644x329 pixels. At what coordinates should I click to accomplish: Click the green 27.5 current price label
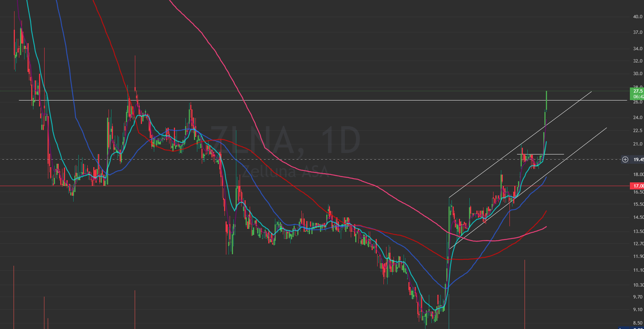click(x=637, y=91)
